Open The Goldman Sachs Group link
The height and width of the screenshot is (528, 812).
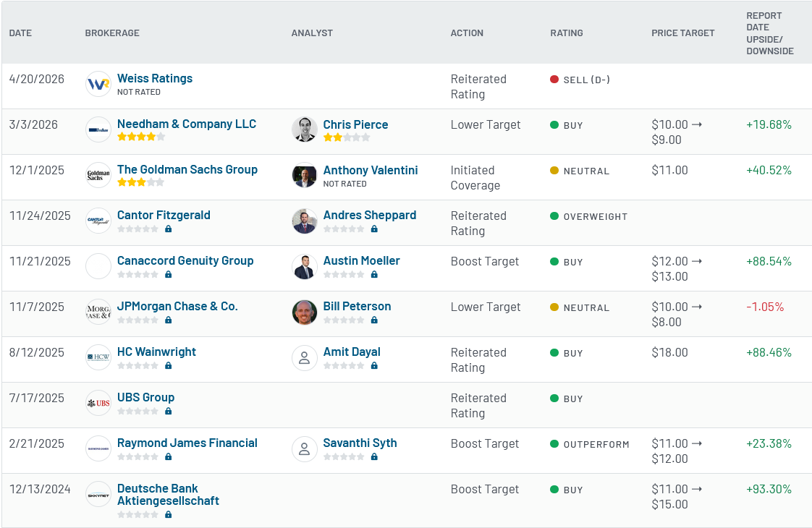coord(187,169)
